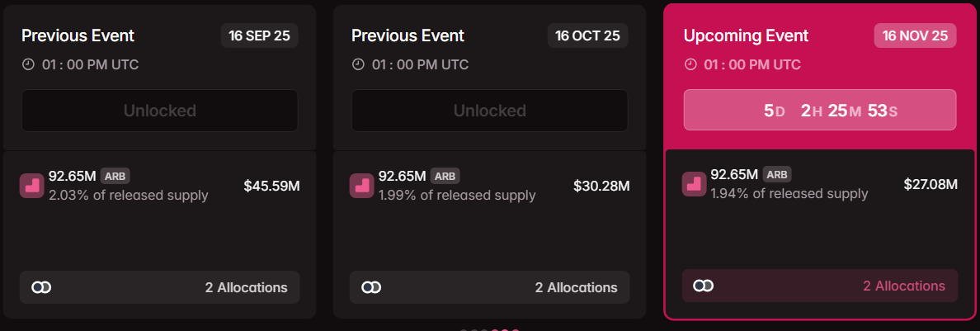Select the 16 OCT 25 date badge
This screenshot has width=980, height=331.
click(587, 35)
